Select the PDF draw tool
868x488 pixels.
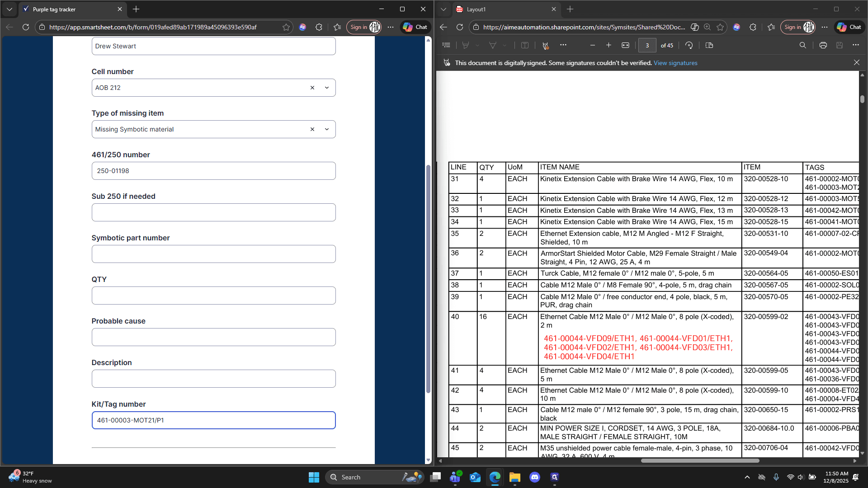point(493,45)
